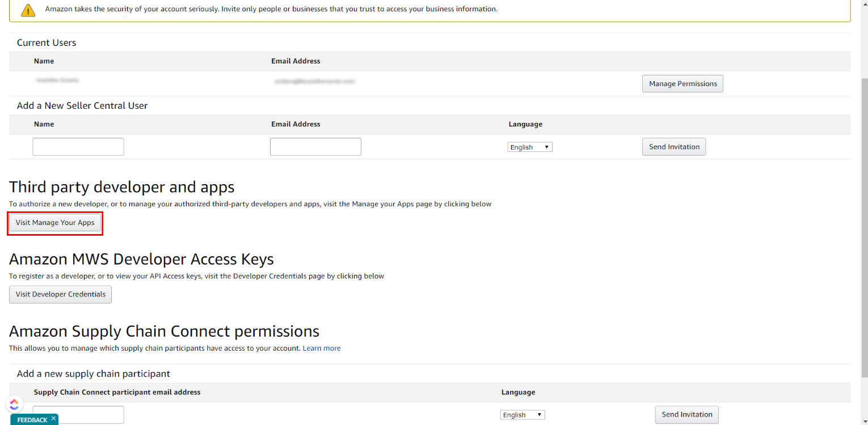868x425 pixels.
Task: Select the Third party developer and apps heading
Action: 122,187
